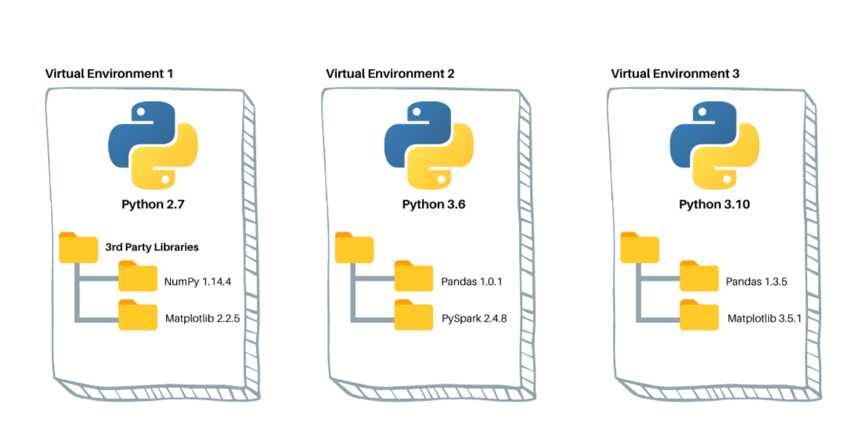Select the root folder under Python 3.10
The height and width of the screenshot is (446, 868).
click(640, 247)
